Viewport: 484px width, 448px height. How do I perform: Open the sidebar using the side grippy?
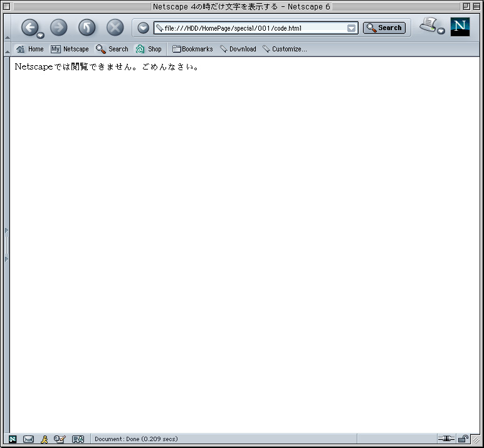7,245
